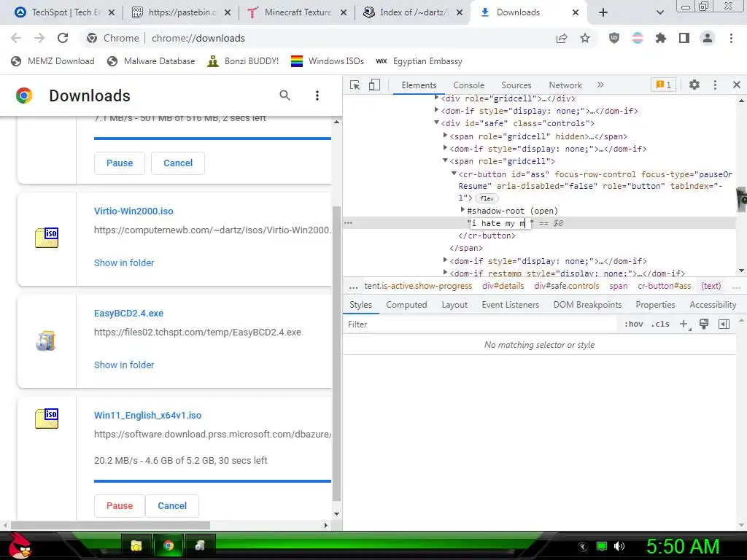This screenshot has height=560, width=747.
Task: Toggle the computed styles sidebar icon
Action: pos(724,324)
